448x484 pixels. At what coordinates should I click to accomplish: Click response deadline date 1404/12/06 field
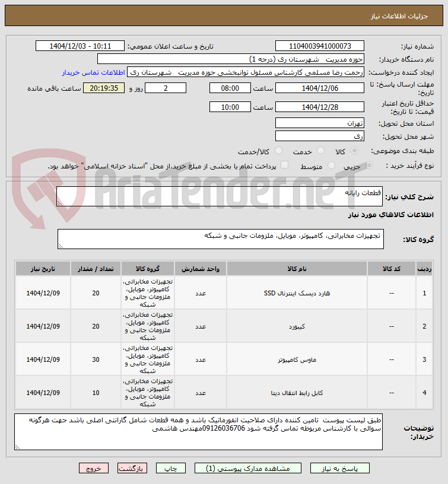click(320, 88)
